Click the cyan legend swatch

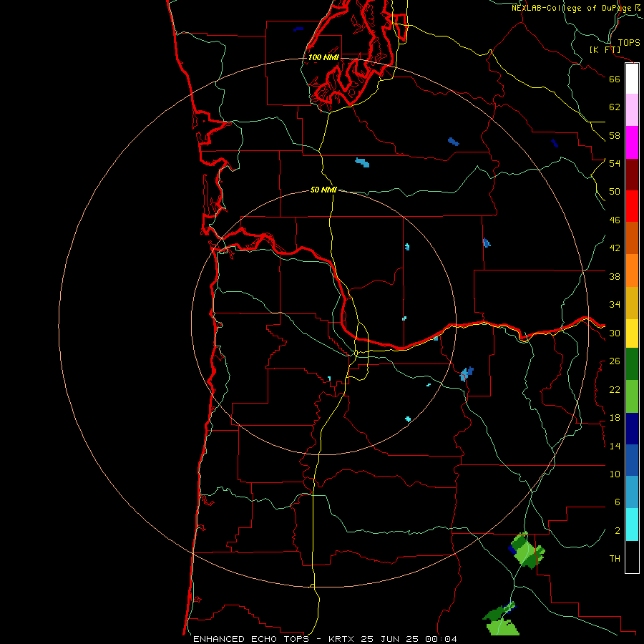632,525
